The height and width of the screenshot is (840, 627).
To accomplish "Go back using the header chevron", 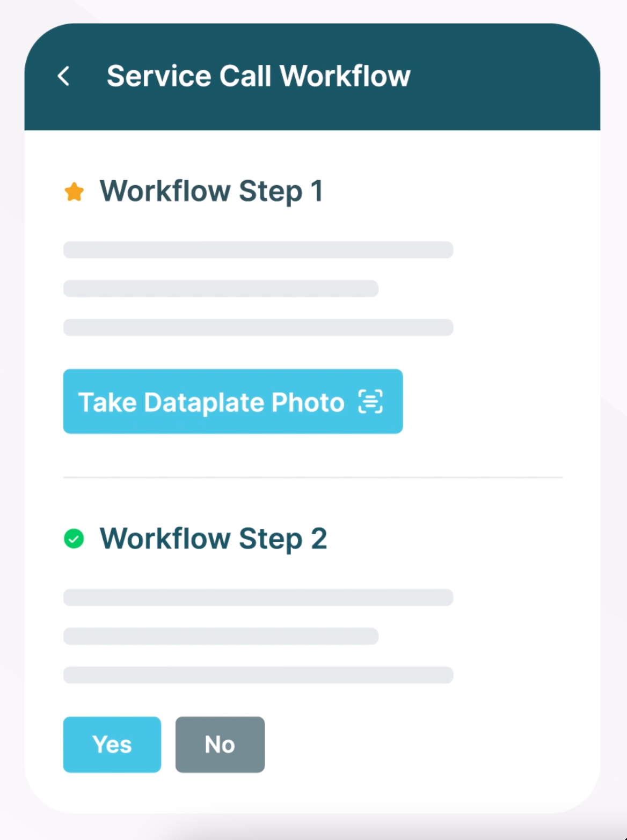I will point(63,76).
